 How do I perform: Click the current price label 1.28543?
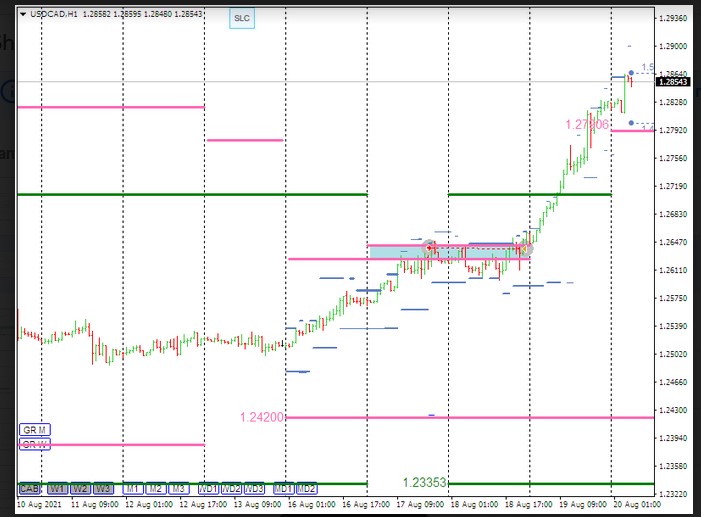(x=675, y=82)
